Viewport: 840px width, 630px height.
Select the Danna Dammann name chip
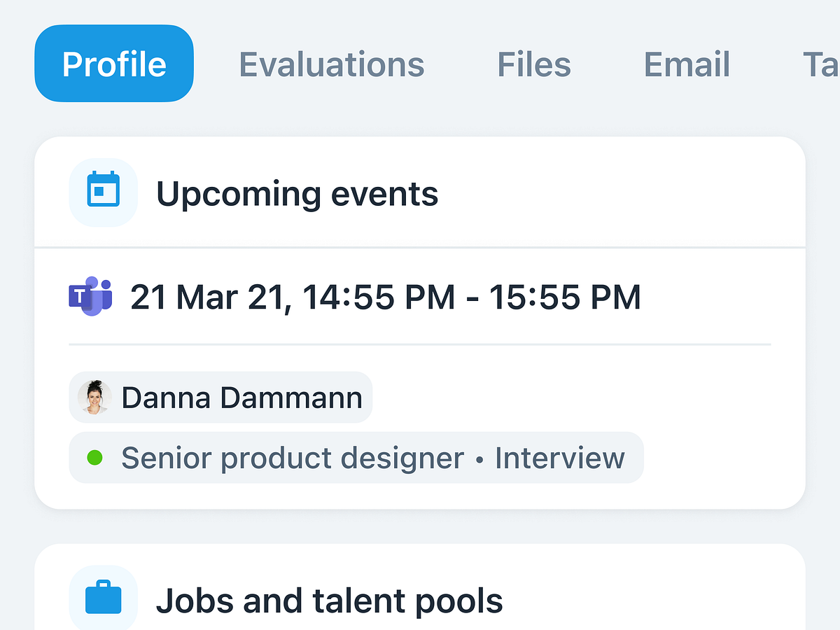220,398
